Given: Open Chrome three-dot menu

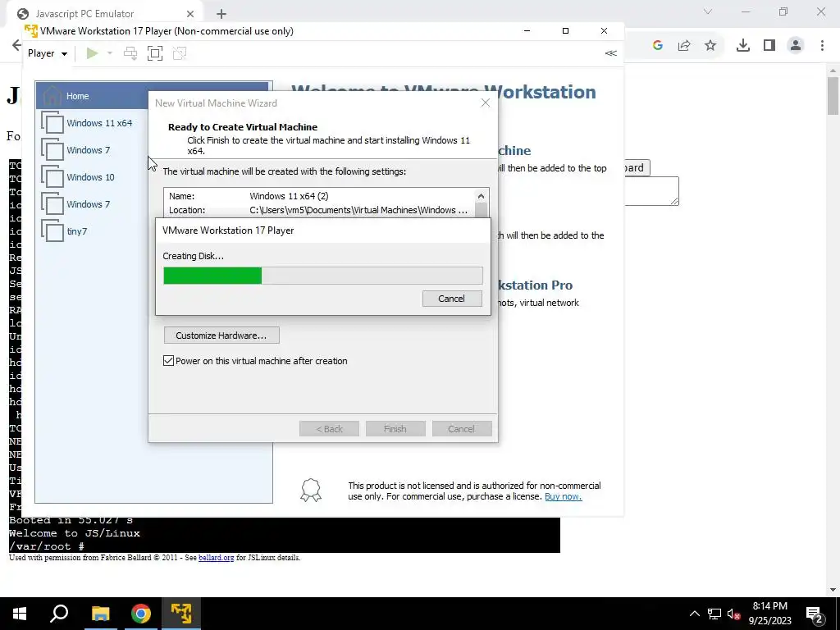Looking at the screenshot, I should pos(822,45).
